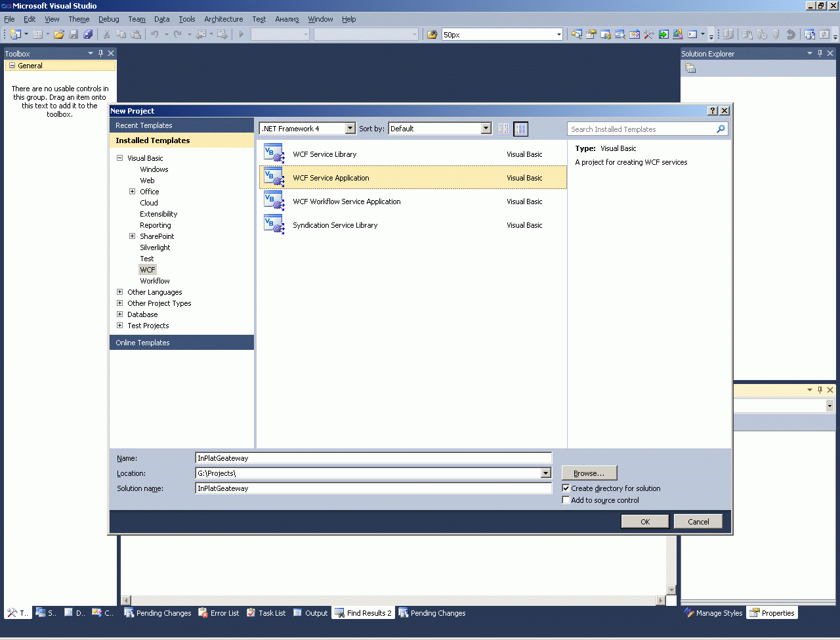Screen dimensions: 840x640
Task: Select the Workflow category in tree
Action: tap(155, 281)
